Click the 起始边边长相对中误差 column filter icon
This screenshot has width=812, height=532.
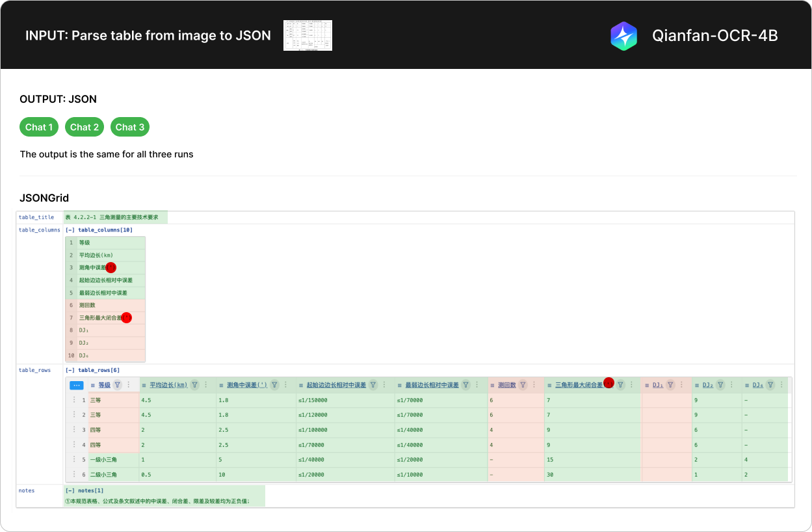373,385
